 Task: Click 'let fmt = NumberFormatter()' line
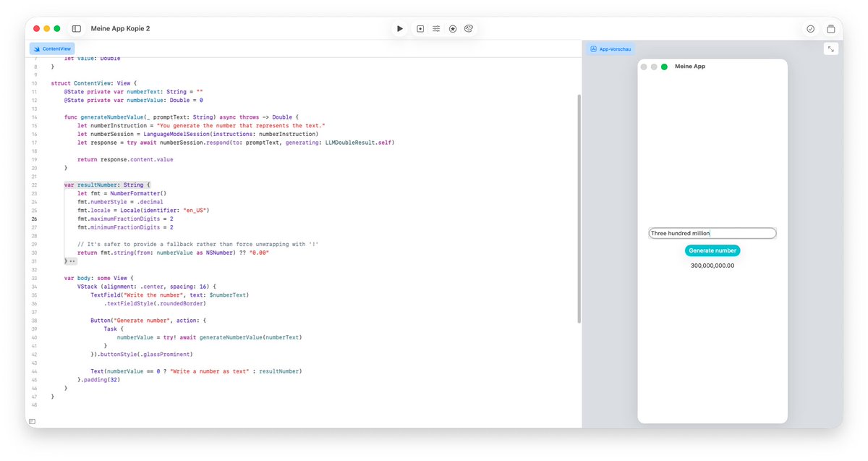tap(122, 193)
